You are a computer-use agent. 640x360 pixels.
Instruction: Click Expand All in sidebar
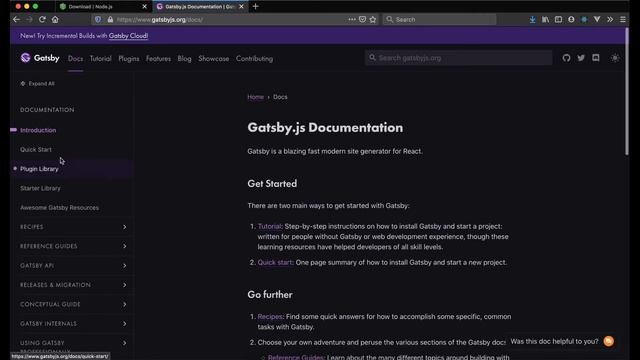[x=37, y=84]
